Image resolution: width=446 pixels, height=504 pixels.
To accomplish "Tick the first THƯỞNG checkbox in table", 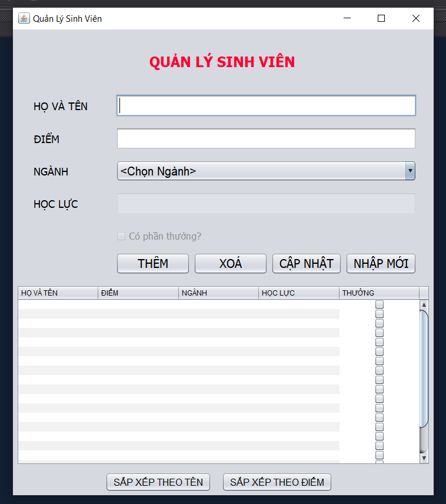I will pos(380,304).
